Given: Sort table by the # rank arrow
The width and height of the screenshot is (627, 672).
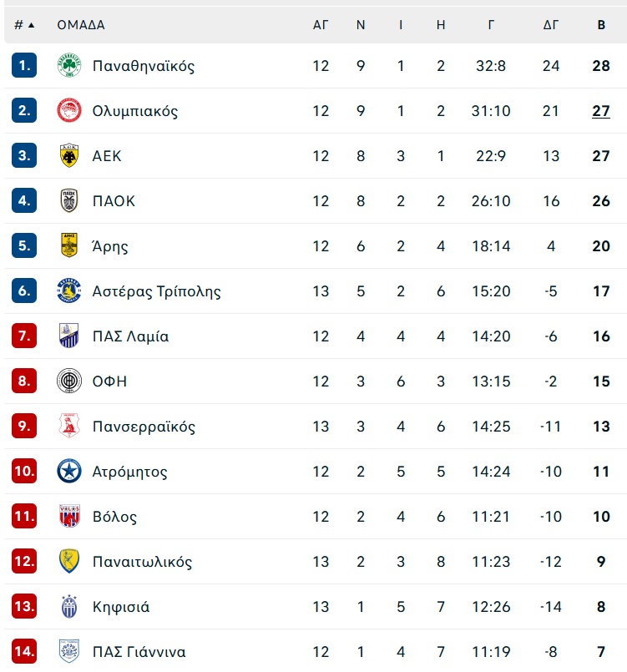Looking at the screenshot, I should (x=24, y=25).
